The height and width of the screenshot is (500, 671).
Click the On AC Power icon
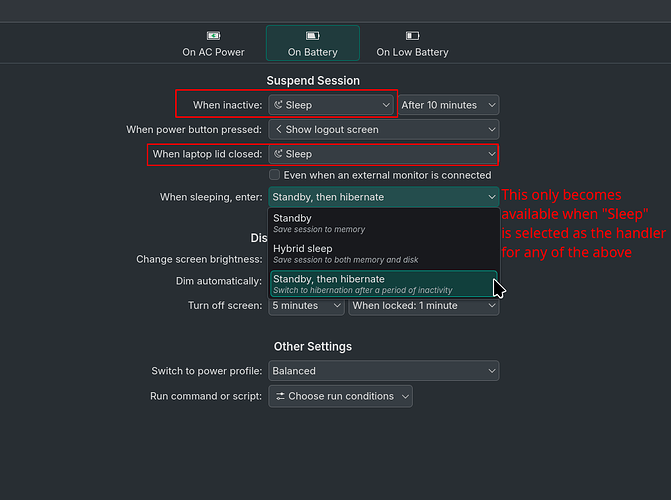(x=213, y=36)
